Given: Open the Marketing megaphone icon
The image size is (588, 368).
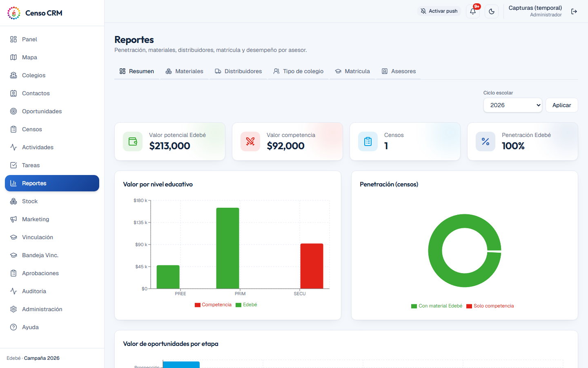Looking at the screenshot, I should 13,219.
